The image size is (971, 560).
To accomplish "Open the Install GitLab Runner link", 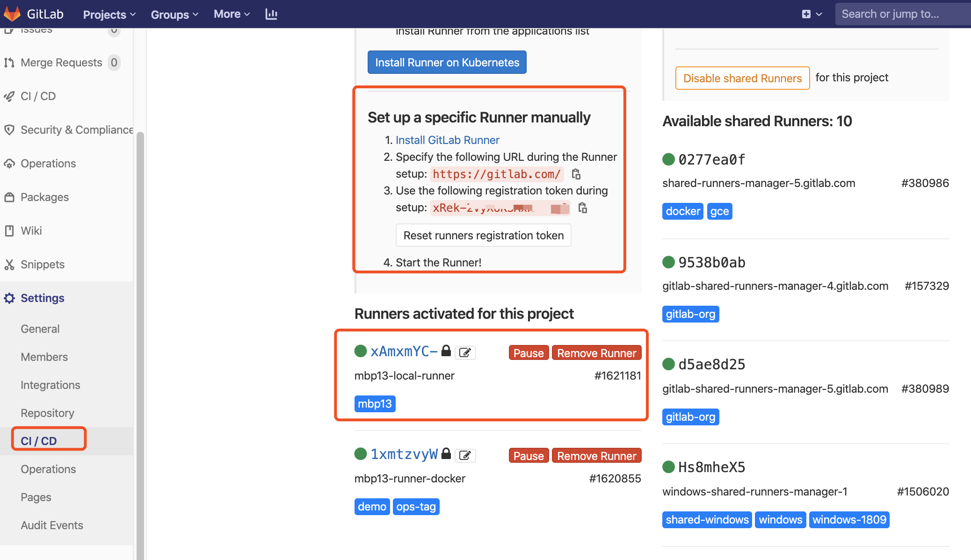I will click(x=447, y=140).
